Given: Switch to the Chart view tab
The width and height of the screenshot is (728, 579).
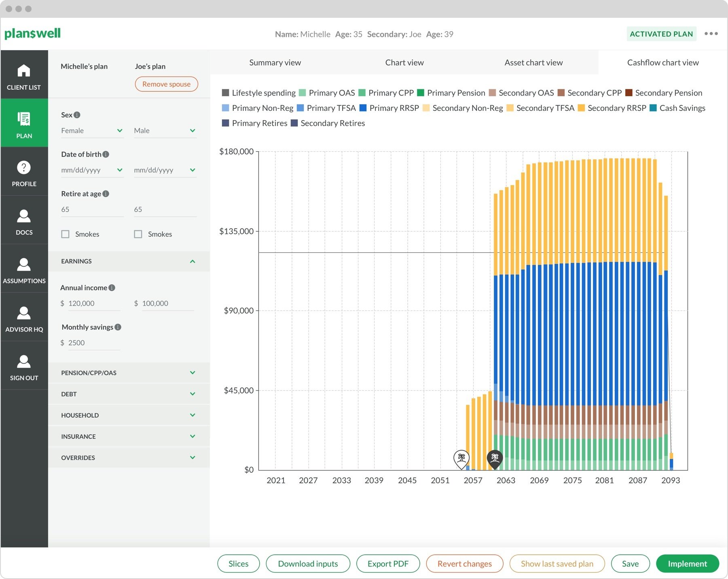Looking at the screenshot, I should tap(404, 63).
